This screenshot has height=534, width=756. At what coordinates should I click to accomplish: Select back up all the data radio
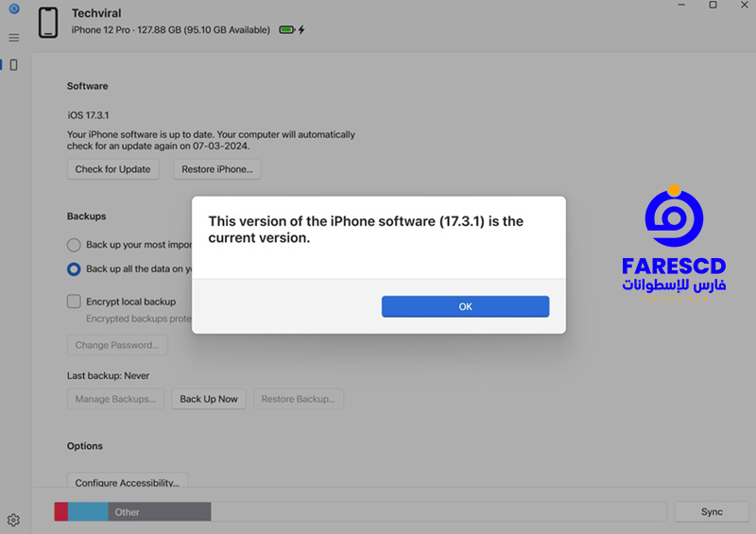pos(74,269)
